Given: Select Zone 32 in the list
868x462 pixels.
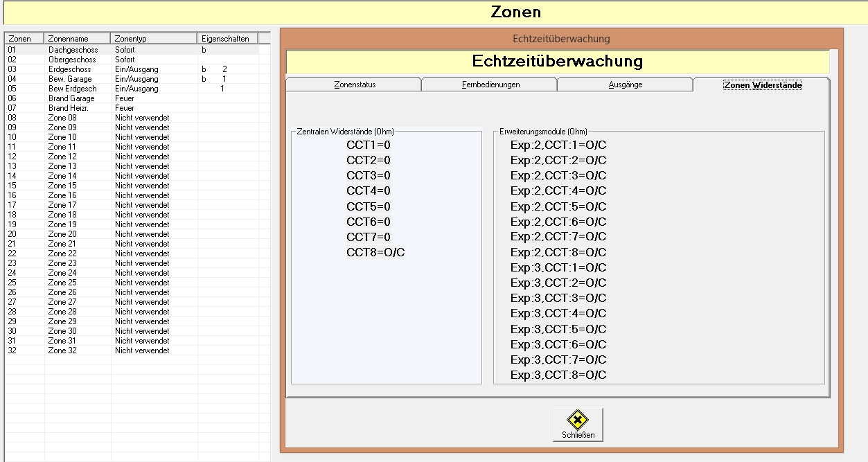Looking at the screenshot, I should (x=62, y=350).
